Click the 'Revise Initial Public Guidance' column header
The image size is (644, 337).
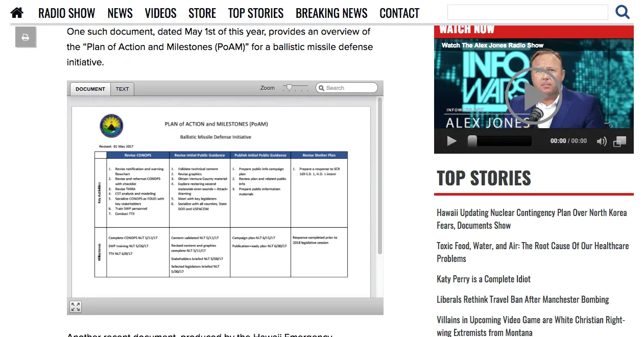point(199,155)
